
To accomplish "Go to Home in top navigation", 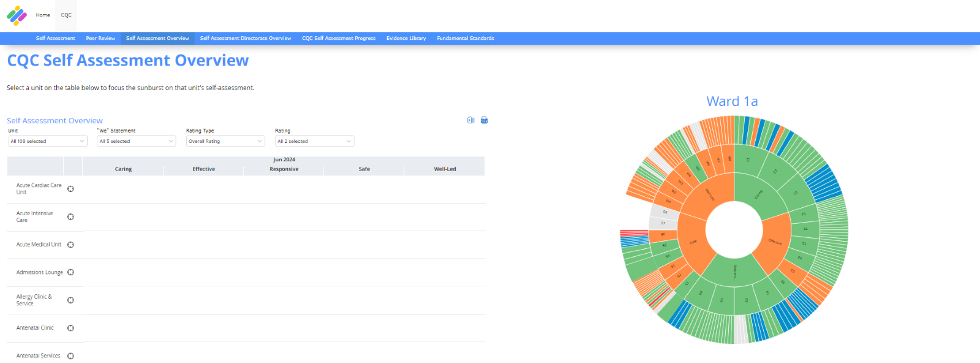I will (43, 15).
